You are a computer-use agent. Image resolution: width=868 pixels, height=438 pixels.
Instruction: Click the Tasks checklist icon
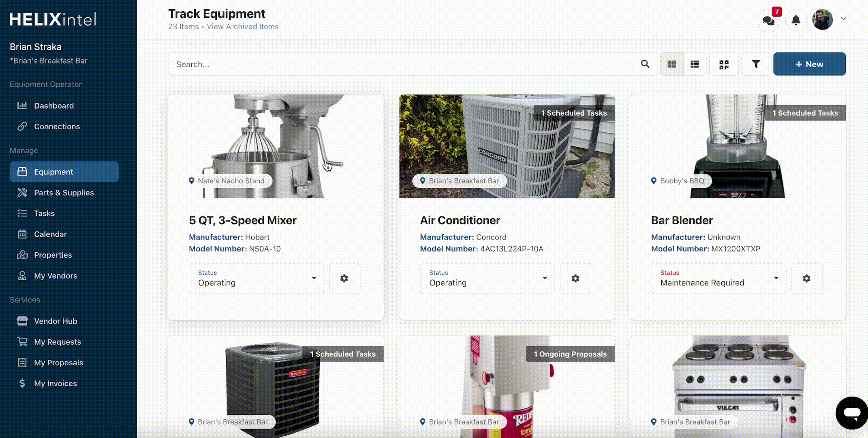coord(22,213)
